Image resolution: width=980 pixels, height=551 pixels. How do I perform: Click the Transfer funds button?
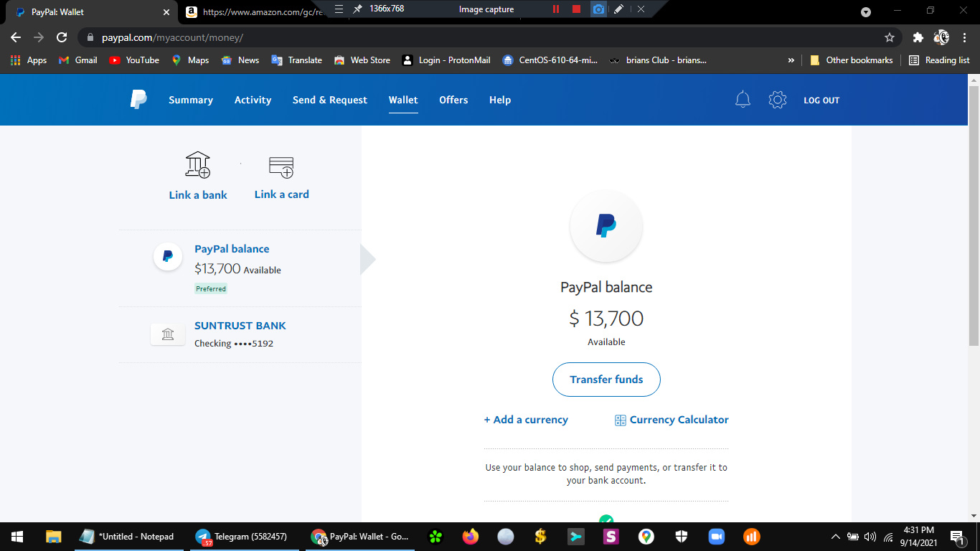click(x=606, y=380)
